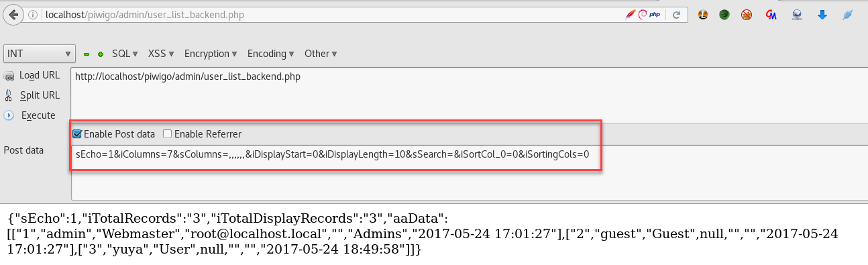
Task: Click inside the Post data text field
Action: pos(468,172)
